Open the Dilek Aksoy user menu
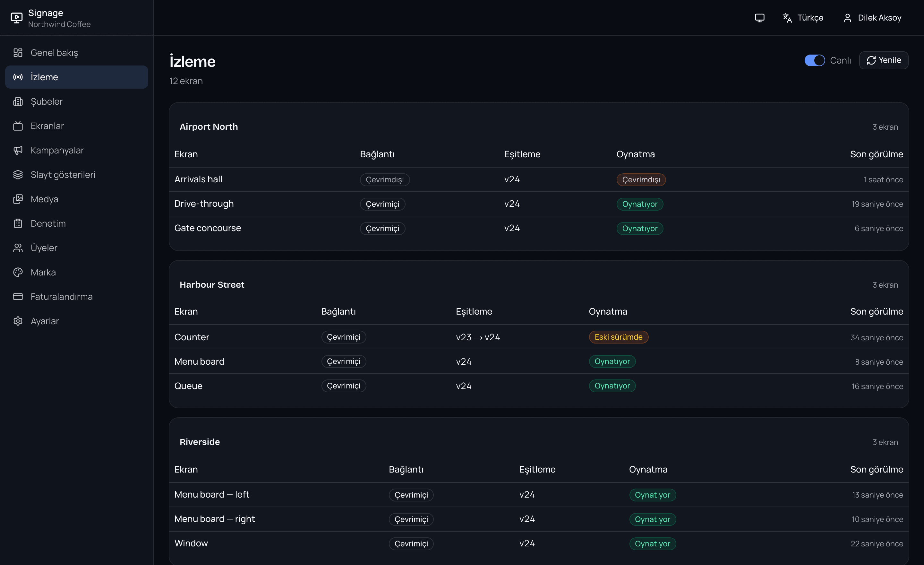This screenshot has height=565, width=924. coord(872,18)
